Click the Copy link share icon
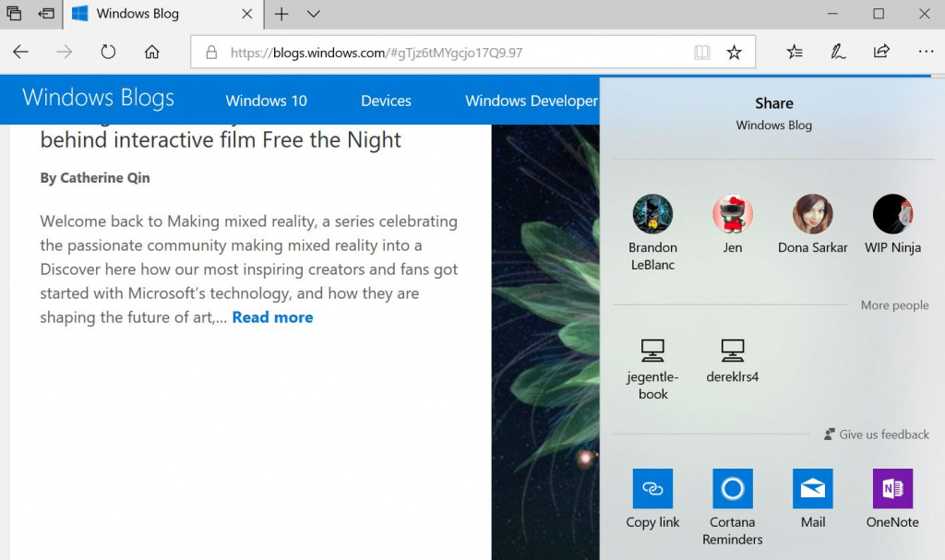This screenshot has height=560, width=945. pyautogui.click(x=652, y=489)
